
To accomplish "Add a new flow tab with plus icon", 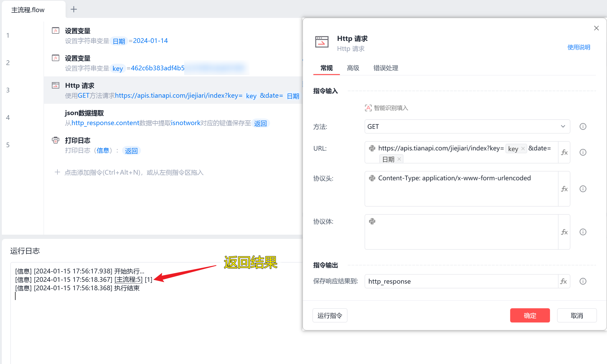I will tap(74, 9).
